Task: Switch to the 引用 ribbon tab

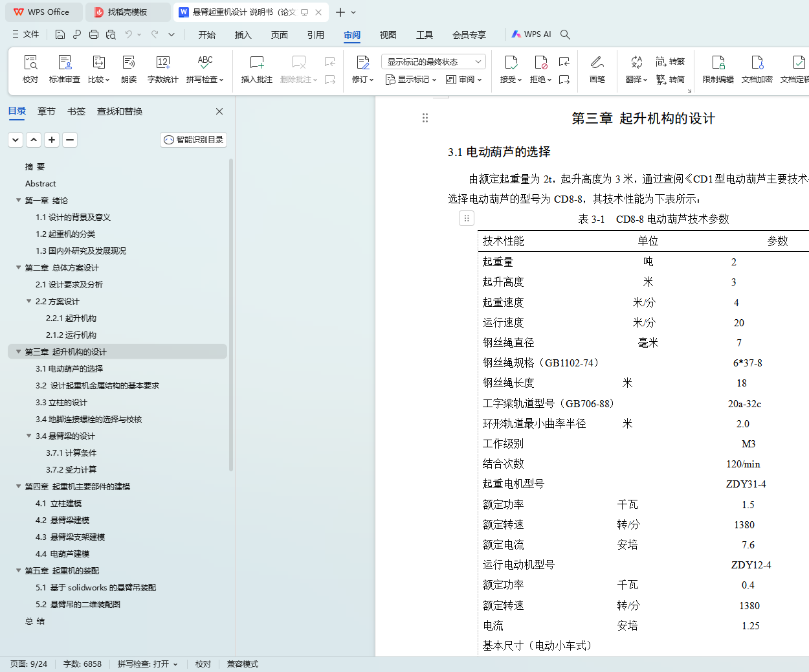Action: pyautogui.click(x=316, y=35)
